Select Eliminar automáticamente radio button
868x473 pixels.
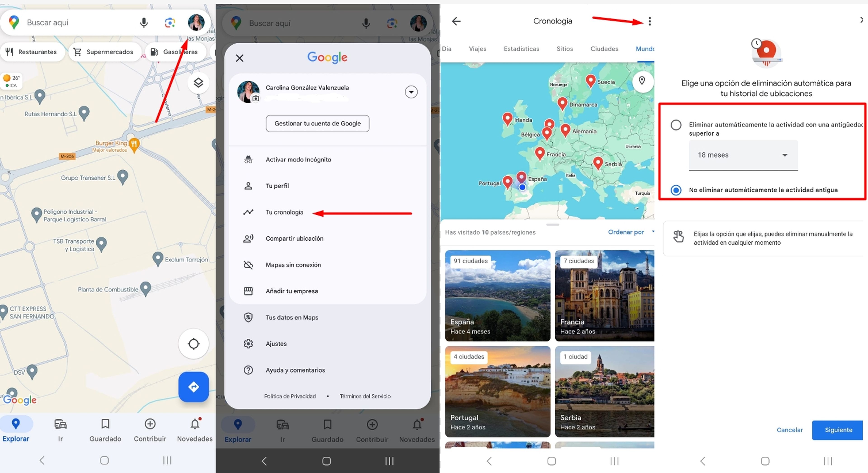(x=676, y=124)
